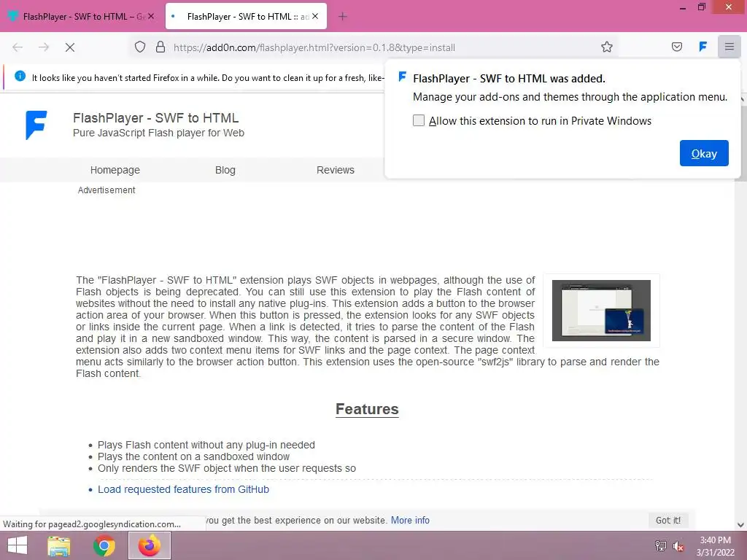Close the active add0n.com tab

tap(315, 16)
